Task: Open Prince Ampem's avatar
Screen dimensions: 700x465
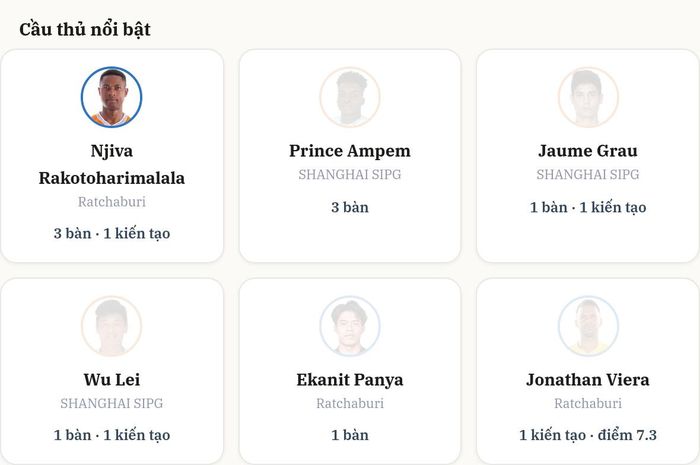Action: (x=350, y=97)
